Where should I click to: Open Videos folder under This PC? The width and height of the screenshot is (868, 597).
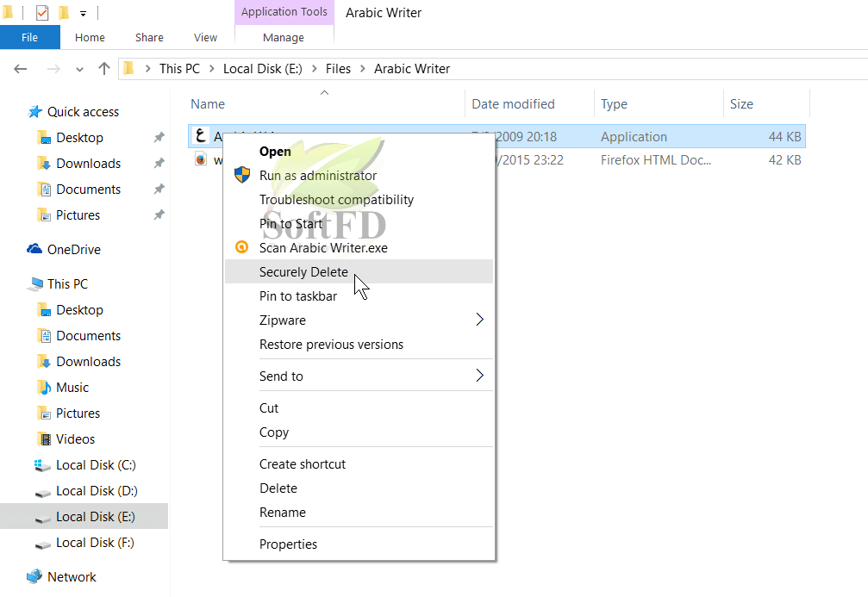(75, 439)
